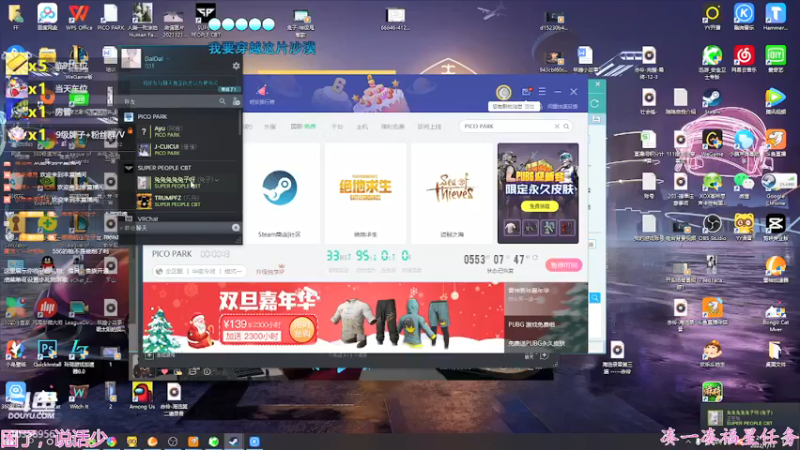Switch to the 外服 tab

pos(270,127)
